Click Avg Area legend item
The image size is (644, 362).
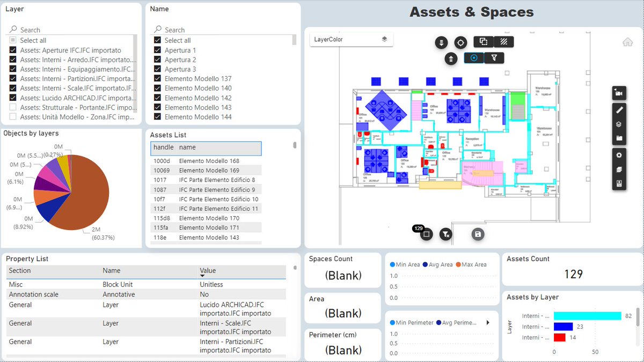point(438,264)
